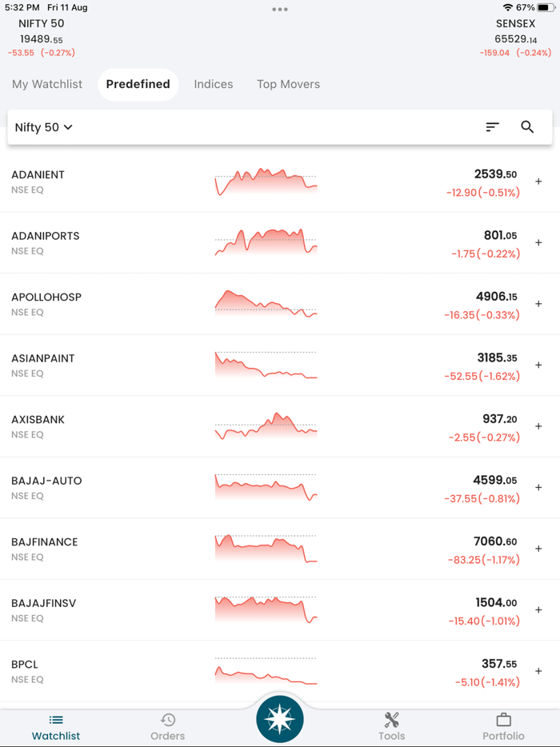Select the BAJAJFINSV stock name

coord(43,603)
